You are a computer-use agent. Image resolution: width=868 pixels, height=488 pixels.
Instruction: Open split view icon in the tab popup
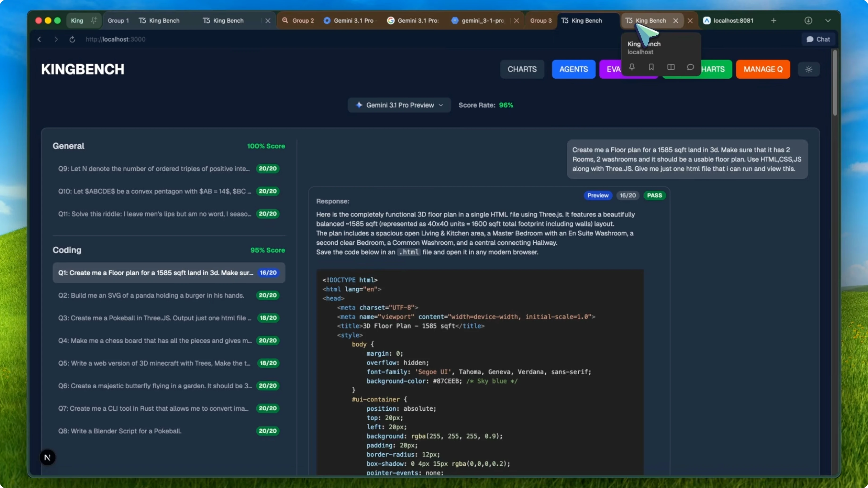point(671,67)
